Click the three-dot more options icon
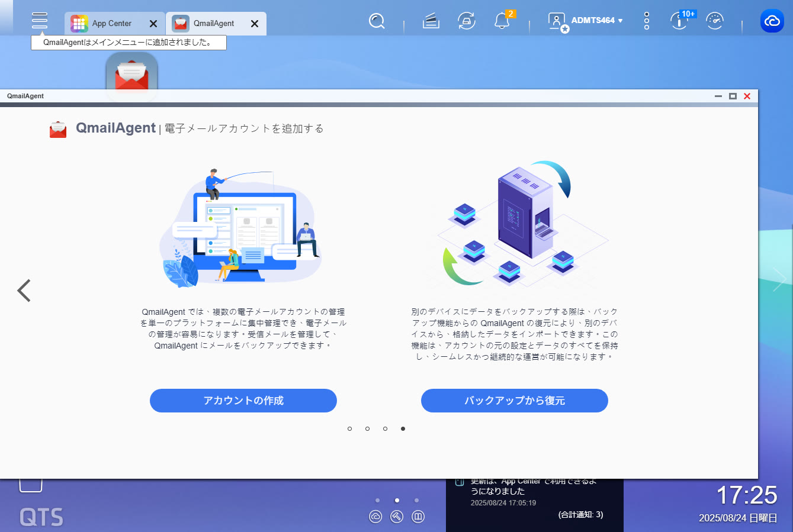Viewport: 793px width, 532px height. [647, 21]
